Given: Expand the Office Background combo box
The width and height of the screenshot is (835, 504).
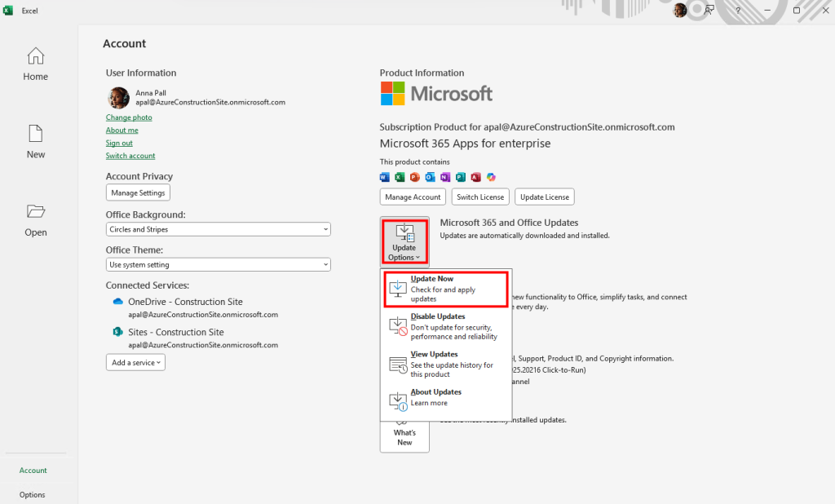Looking at the screenshot, I should (x=219, y=229).
